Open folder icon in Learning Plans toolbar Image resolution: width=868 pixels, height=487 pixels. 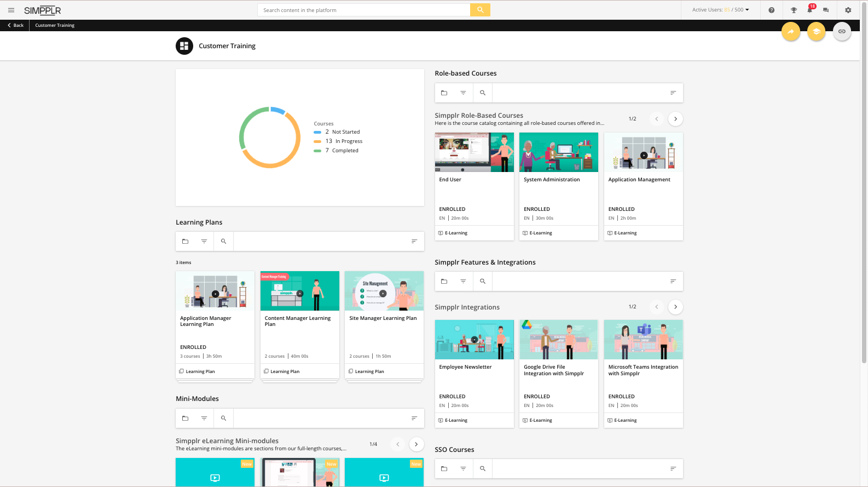[185, 241]
